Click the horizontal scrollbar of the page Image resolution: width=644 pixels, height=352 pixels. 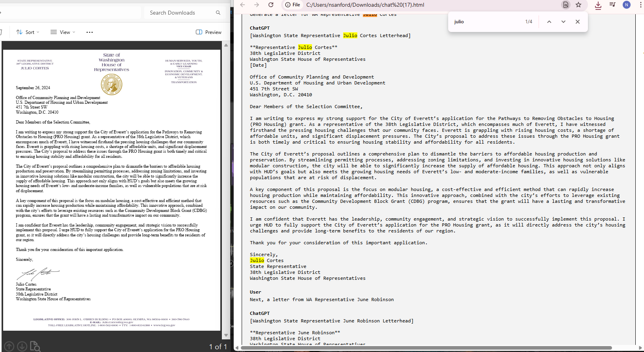426,348
